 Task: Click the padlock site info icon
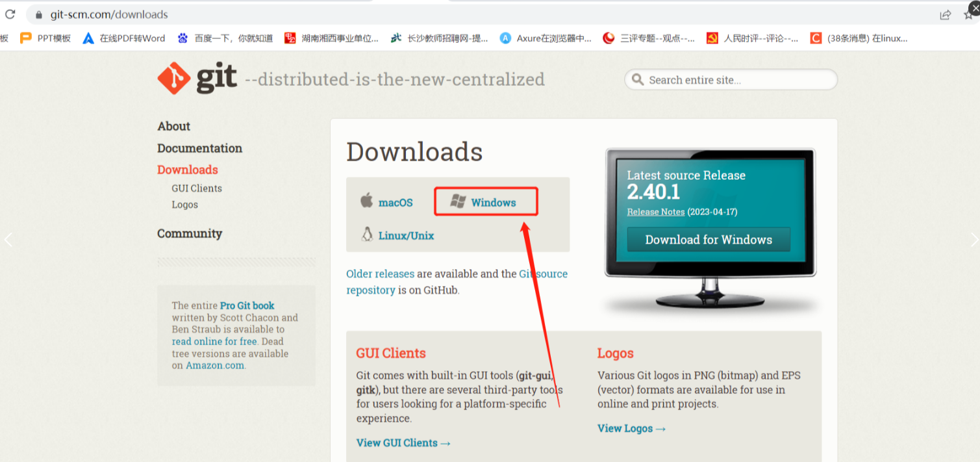pyautogui.click(x=39, y=14)
